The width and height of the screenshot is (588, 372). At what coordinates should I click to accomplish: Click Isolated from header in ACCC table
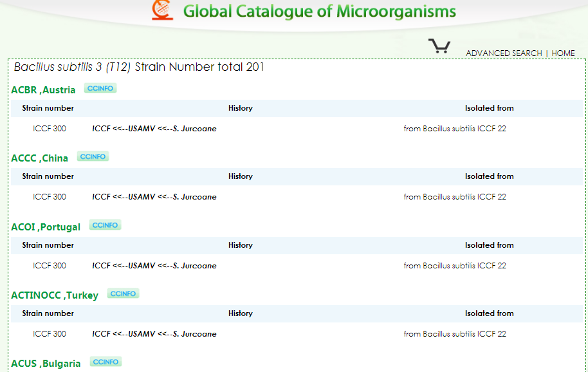pos(490,176)
